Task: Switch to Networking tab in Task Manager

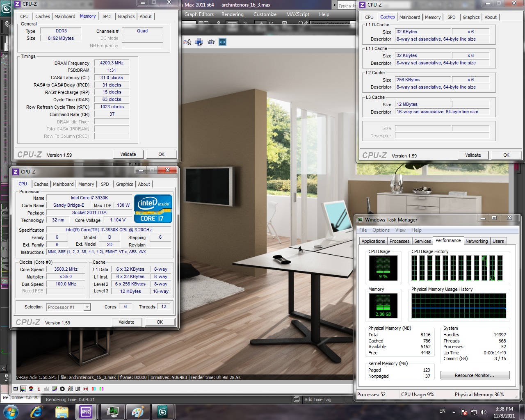Action: (x=477, y=241)
